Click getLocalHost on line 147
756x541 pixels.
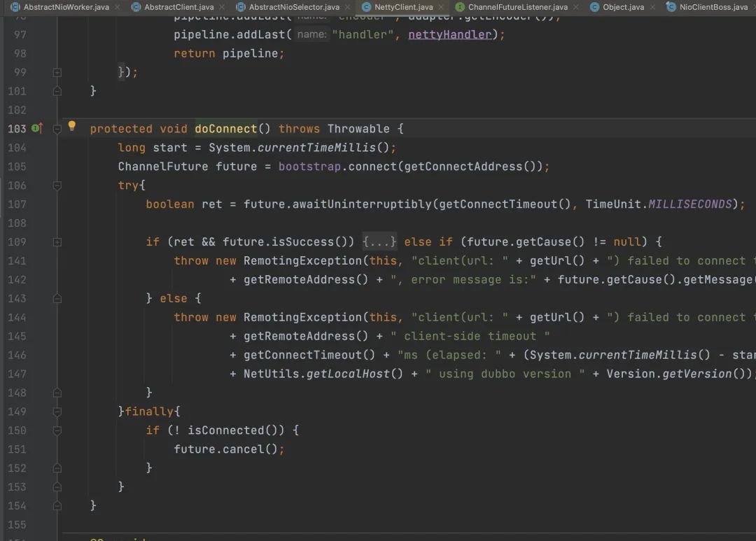coord(348,374)
